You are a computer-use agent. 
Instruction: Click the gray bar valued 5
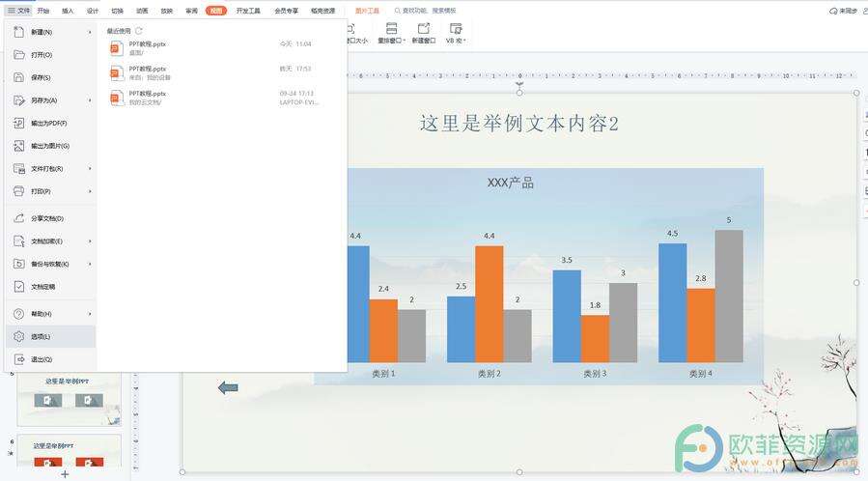(729, 297)
